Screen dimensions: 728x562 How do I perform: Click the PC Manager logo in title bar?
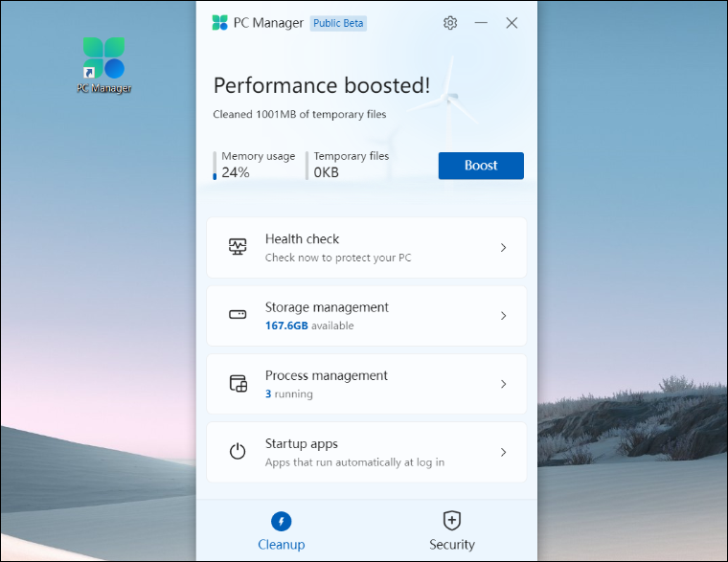click(x=219, y=23)
